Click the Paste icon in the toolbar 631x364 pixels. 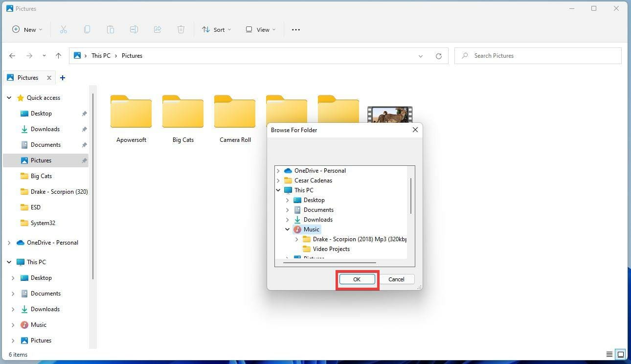pos(111,29)
